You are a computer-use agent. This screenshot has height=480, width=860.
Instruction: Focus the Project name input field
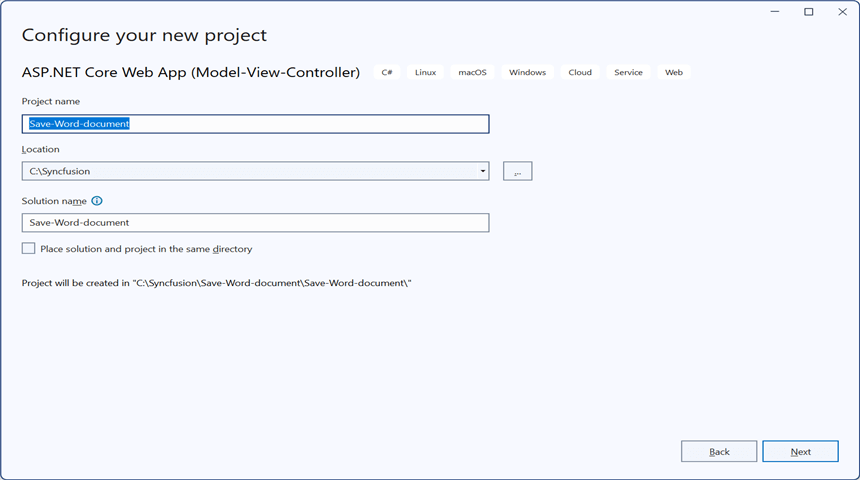tap(256, 124)
